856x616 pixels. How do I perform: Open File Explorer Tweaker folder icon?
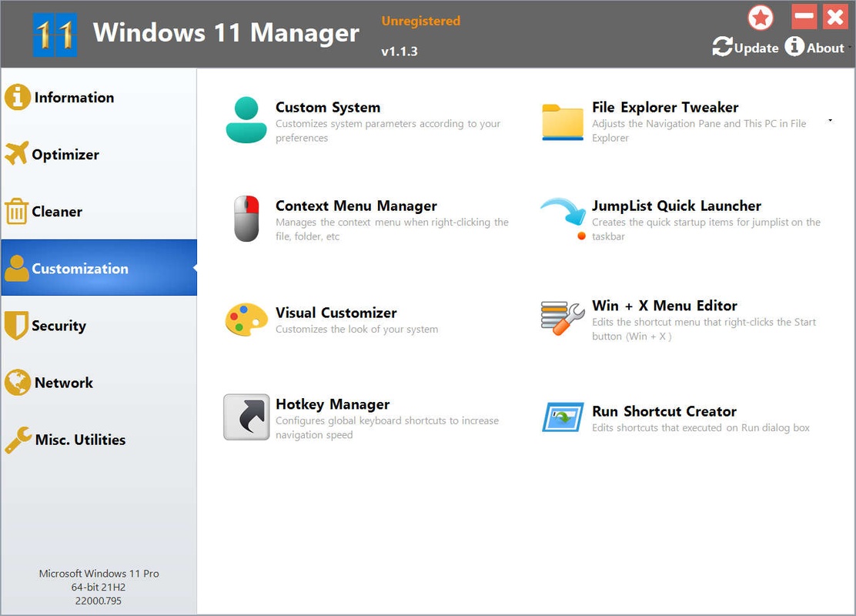click(x=563, y=122)
